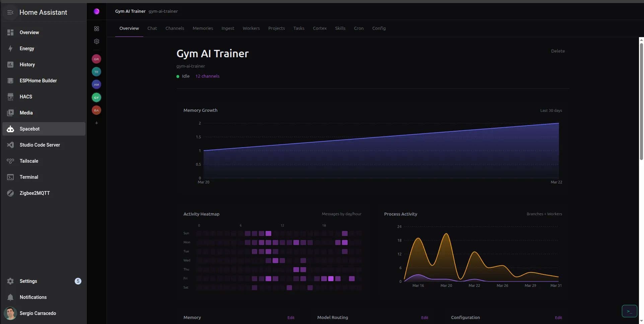Image resolution: width=644 pixels, height=324 pixels.
Task: Open the 12 channels link
Action: [x=207, y=76]
